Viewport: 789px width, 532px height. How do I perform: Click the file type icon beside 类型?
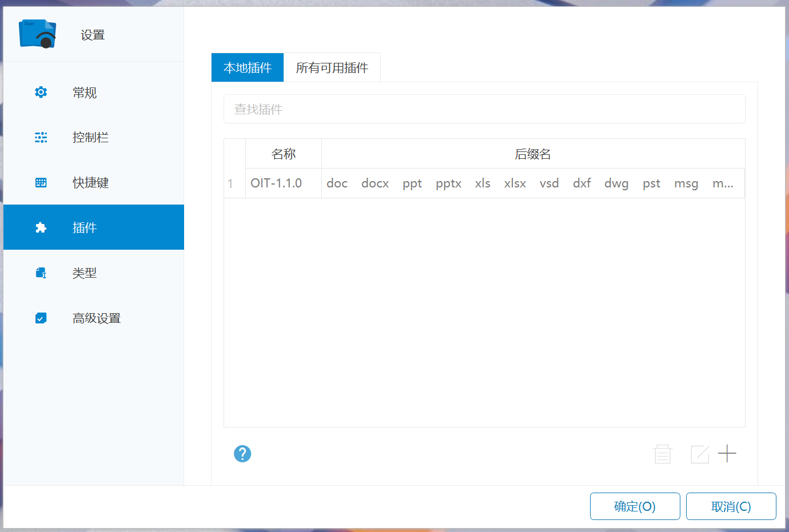[41, 273]
